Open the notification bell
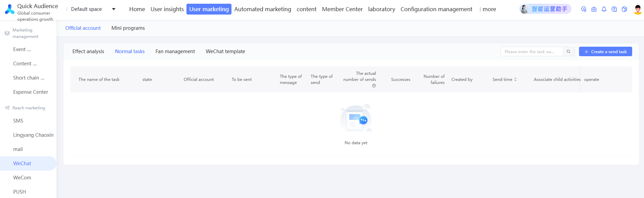Screen dimensions: 644x198 [604, 9]
